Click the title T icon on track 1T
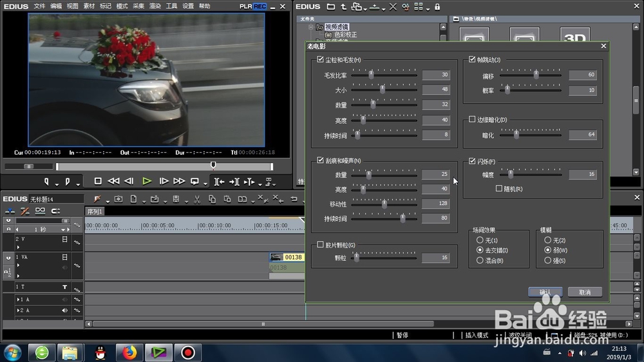 (x=64, y=287)
